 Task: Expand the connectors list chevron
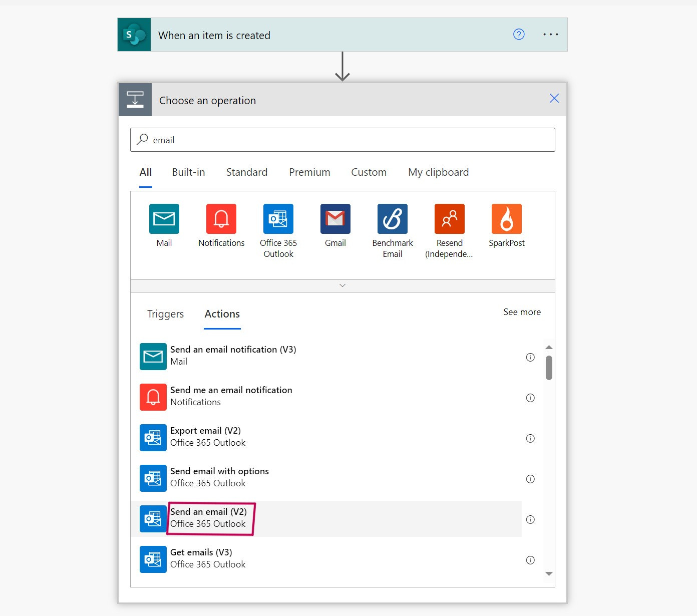[342, 285]
